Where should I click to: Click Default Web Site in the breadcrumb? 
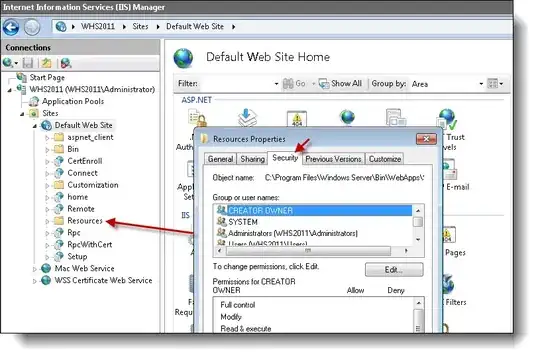pyautogui.click(x=195, y=27)
